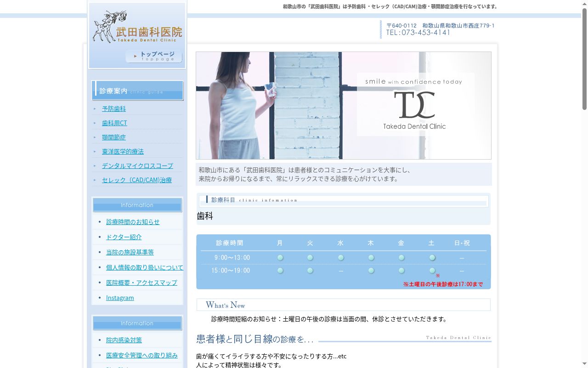Open the ドクター紹介 page
The image size is (588, 368).
[x=124, y=237]
